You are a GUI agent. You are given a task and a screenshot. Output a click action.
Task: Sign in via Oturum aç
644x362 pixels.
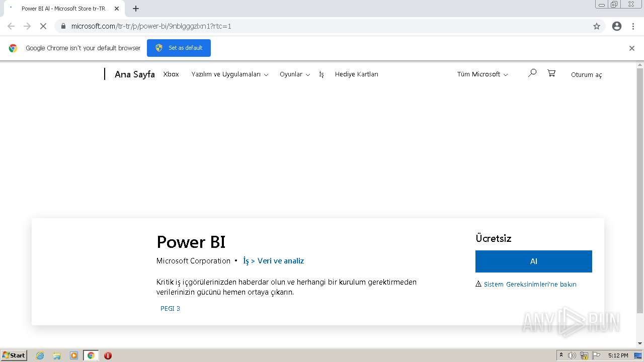(587, 75)
